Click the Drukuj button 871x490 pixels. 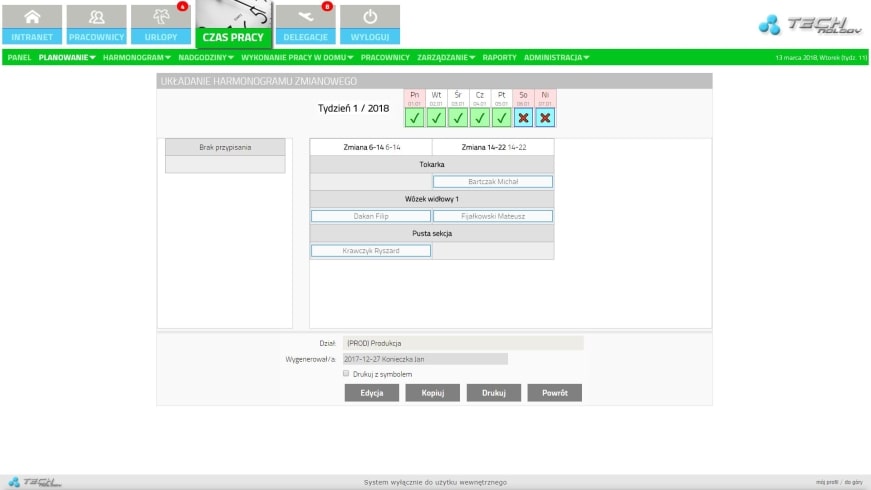pos(493,393)
